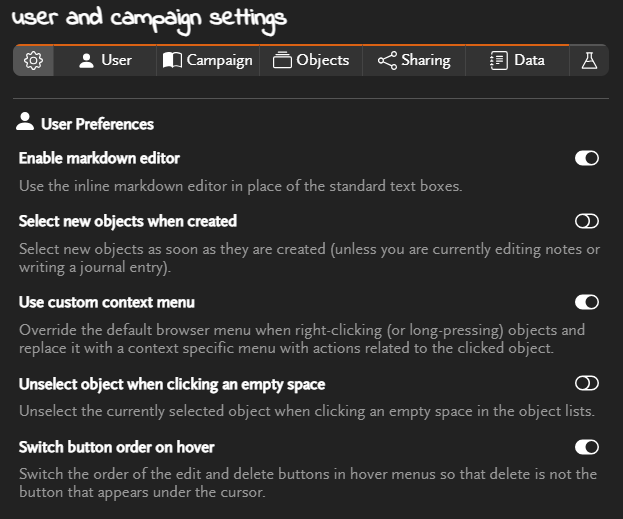Click the Enable markdown editor label
623x519 pixels.
(100, 158)
